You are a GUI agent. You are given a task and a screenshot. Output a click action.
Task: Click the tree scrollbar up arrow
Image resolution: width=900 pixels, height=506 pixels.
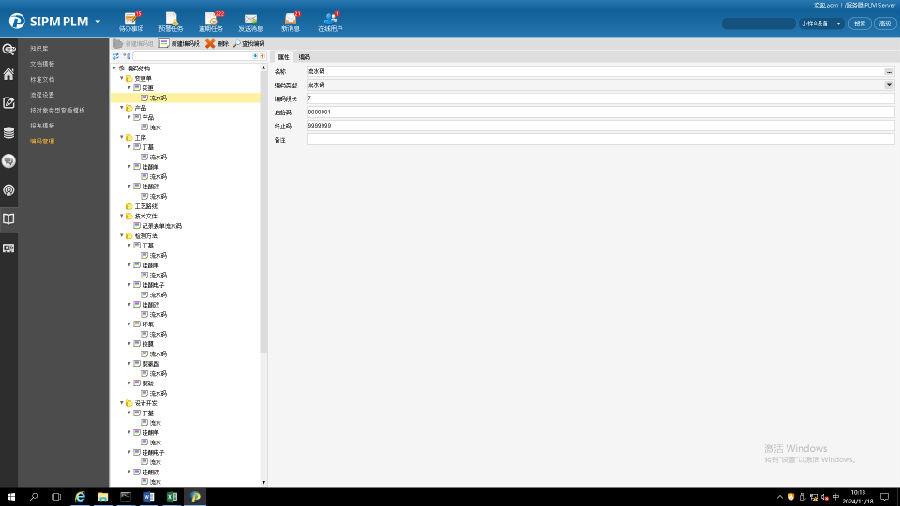pos(263,68)
